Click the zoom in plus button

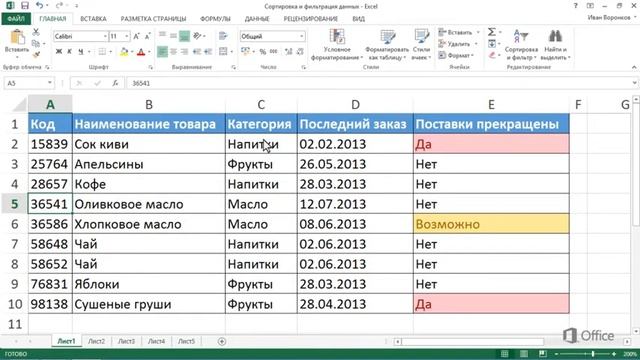point(614,354)
